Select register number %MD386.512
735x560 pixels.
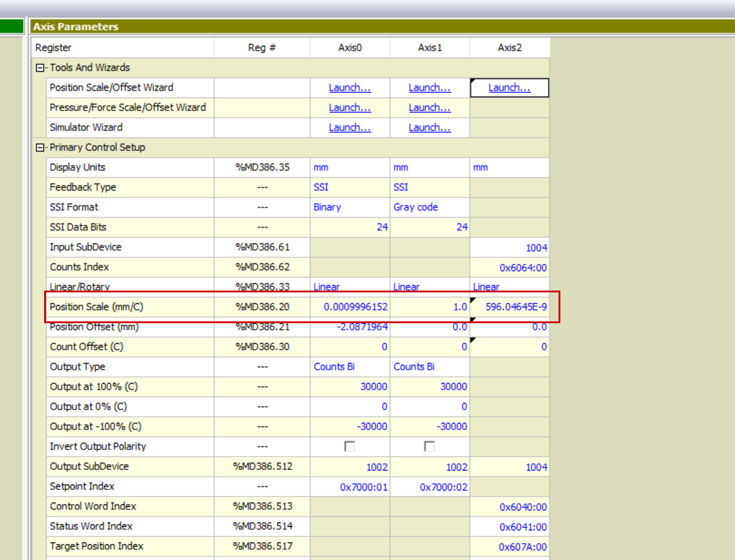(262, 466)
